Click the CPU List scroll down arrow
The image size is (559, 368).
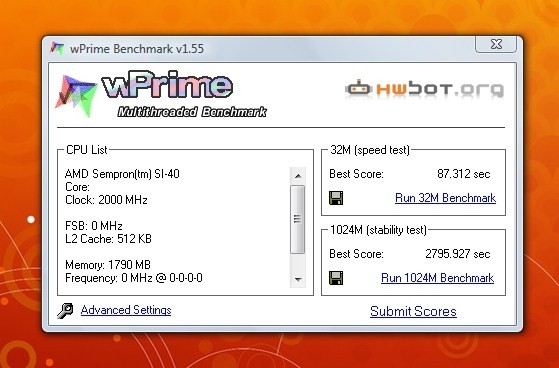point(298,279)
